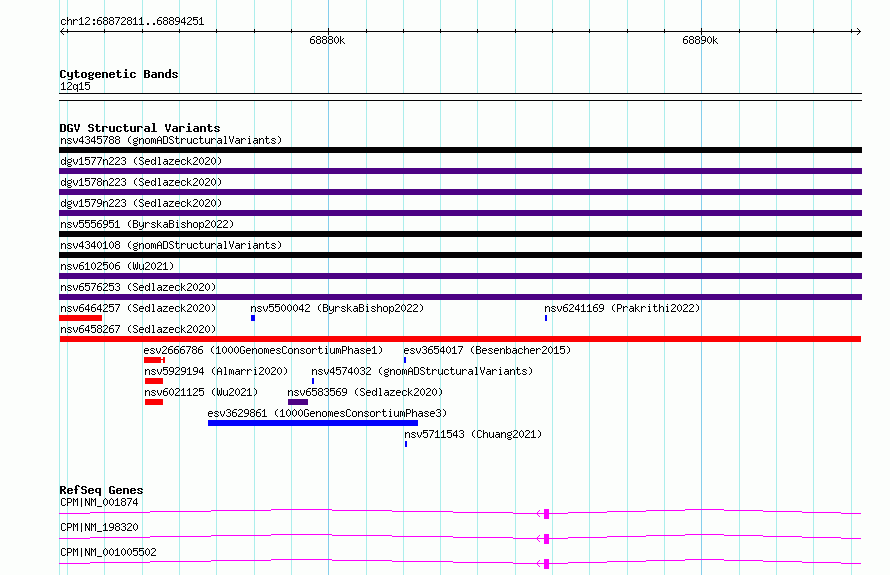Select esv2666786 1000GenomesConsortiumPhase1 label
890x575 pixels.
(263, 350)
